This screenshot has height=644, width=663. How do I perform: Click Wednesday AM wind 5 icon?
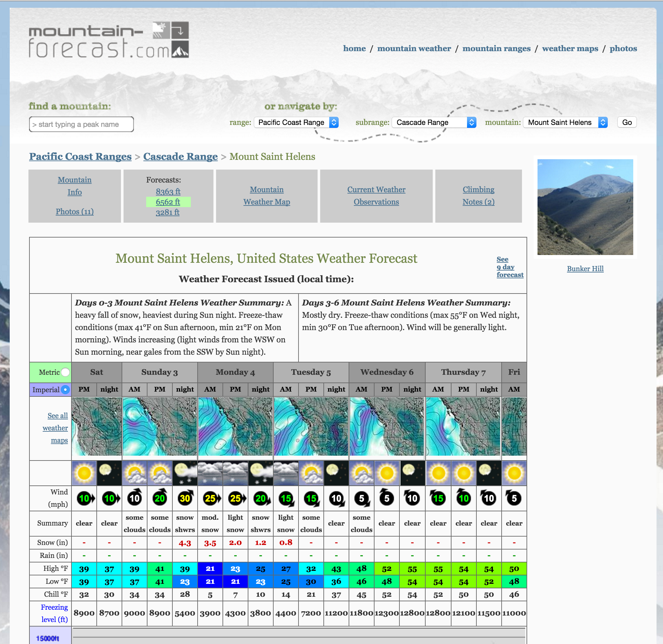pyautogui.click(x=362, y=498)
